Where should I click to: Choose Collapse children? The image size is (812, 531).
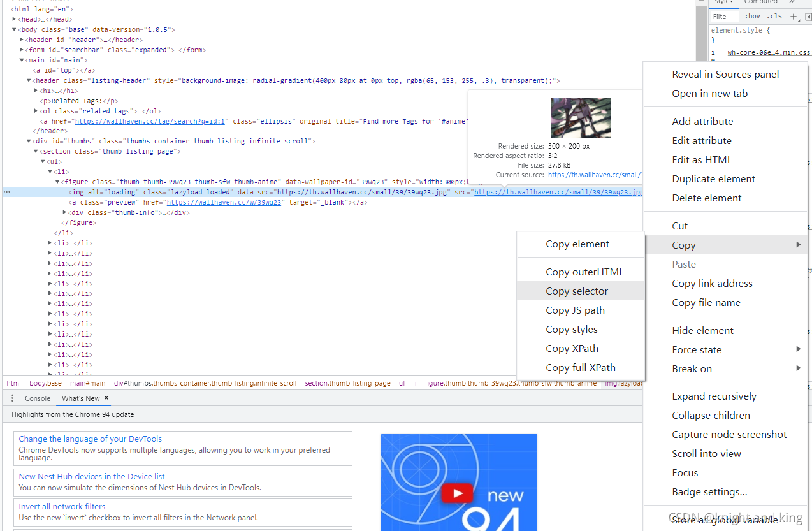(x=725, y=415)
